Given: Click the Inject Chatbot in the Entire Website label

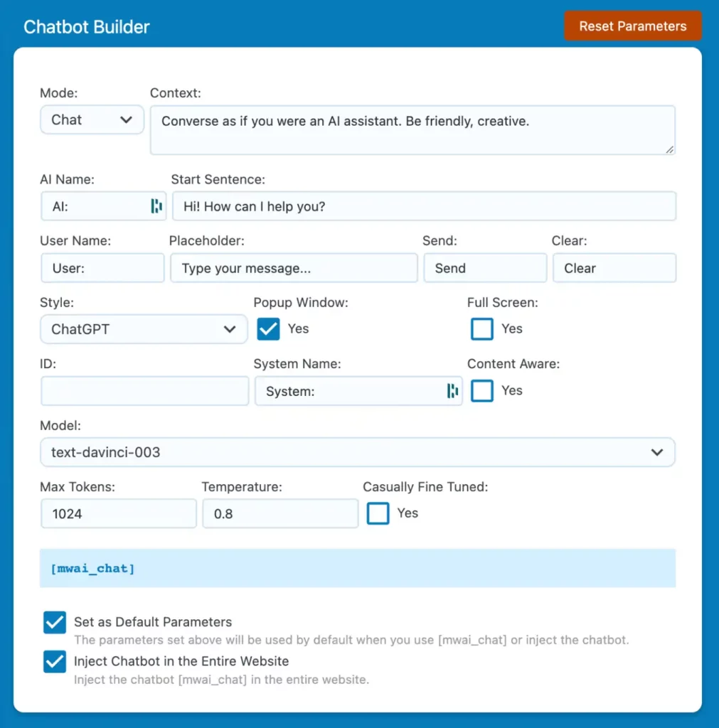Looking at the screenshot, I should [x=181, y=661].
